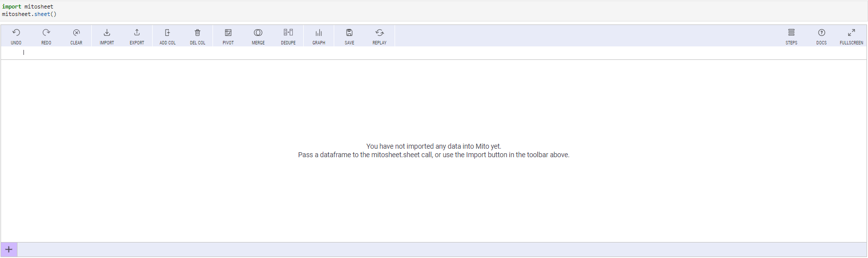Viewport: 868px width, 258px height.
Task: Click the Export toolbar icon
Action: [x=137, y=36]
